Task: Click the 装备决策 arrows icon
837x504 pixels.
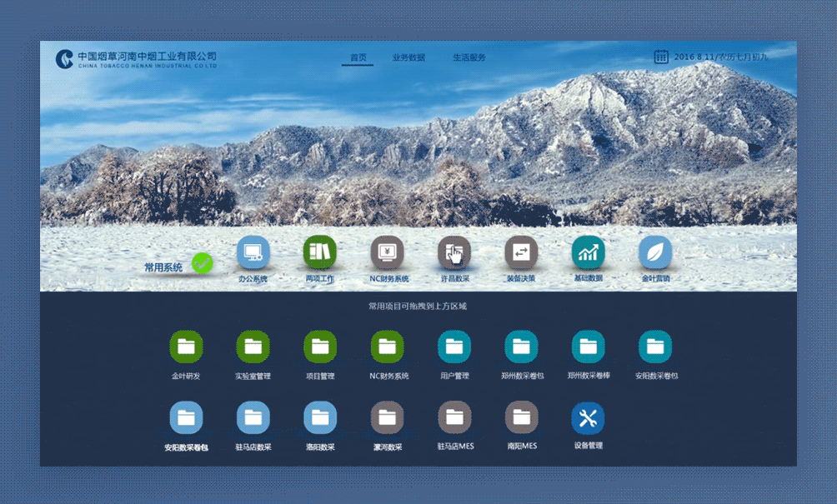Action: [521, 254]
